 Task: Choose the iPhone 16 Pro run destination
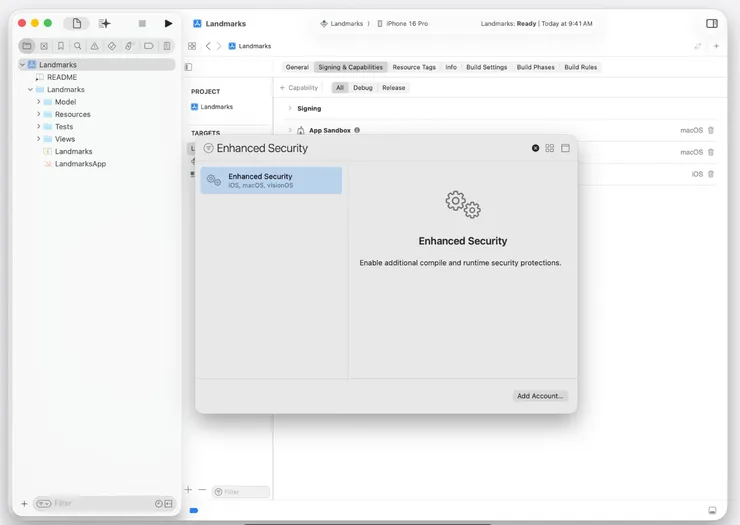pyautogui.click(x=403, y=24)
